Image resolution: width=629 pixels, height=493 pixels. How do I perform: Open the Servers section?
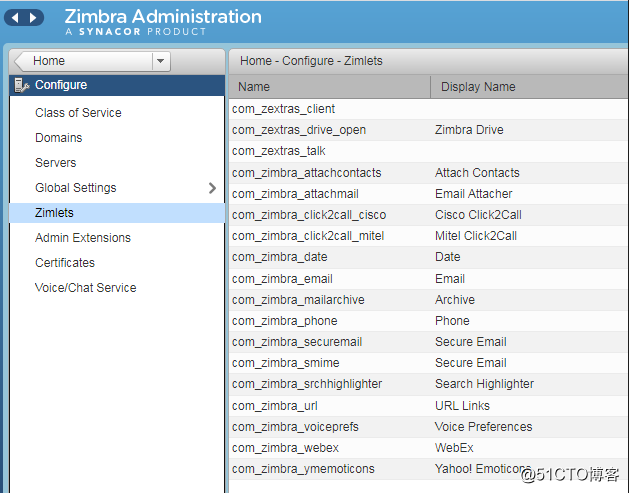click(56, 162)
